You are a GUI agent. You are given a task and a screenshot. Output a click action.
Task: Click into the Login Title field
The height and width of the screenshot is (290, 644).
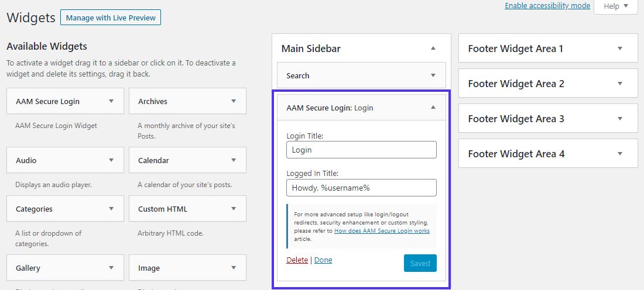pos(361,150)
